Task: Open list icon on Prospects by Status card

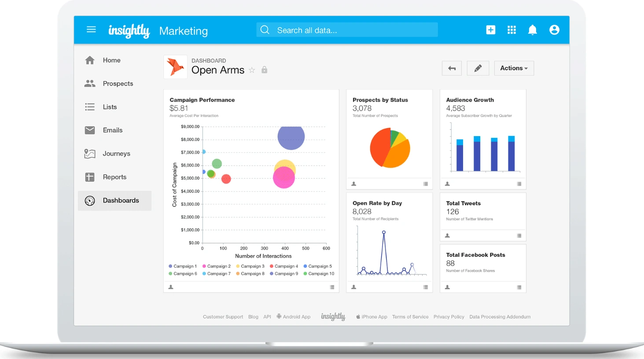Action: pyautogui.click(x=426, y=184)
